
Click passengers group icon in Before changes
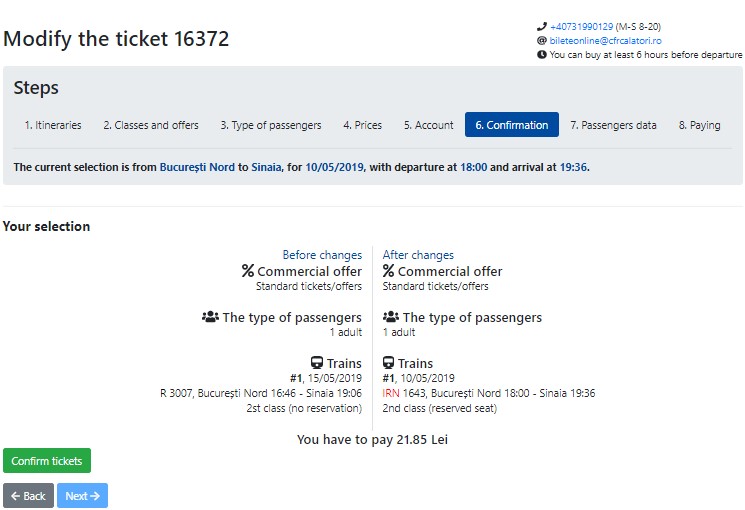point(210,317)
